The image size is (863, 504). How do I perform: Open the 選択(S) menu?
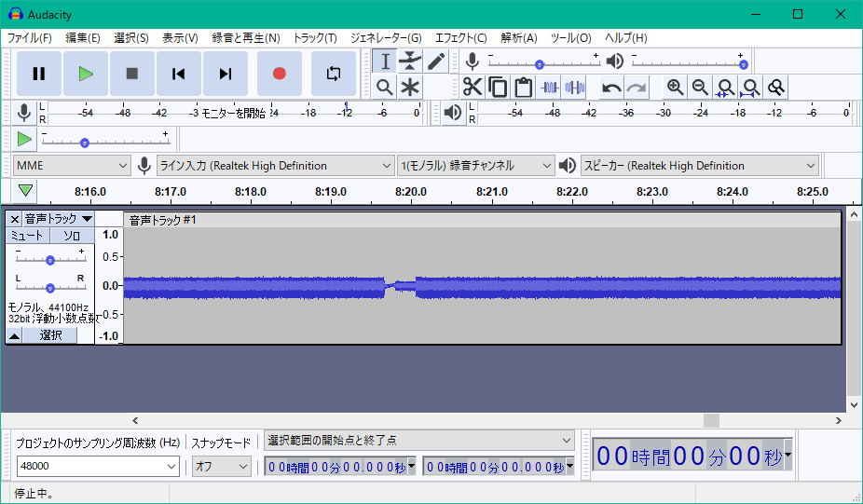tap(131, 38)
